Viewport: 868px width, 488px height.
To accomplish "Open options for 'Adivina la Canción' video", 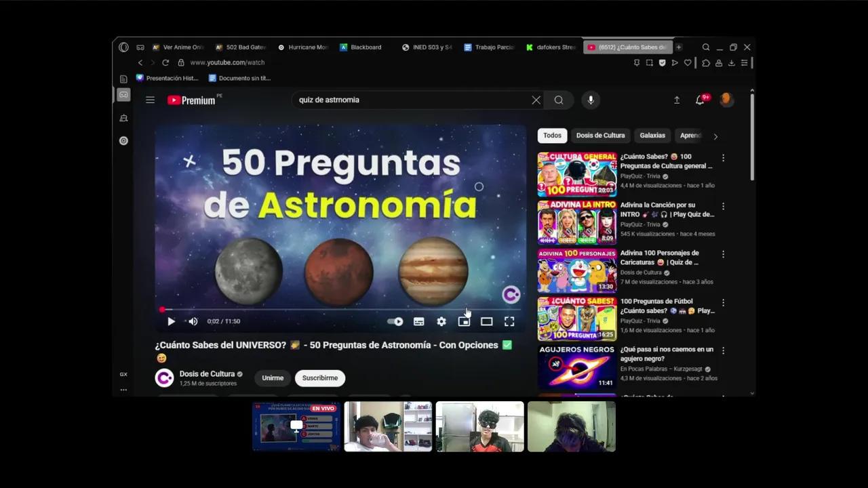I will coord(723,206).
